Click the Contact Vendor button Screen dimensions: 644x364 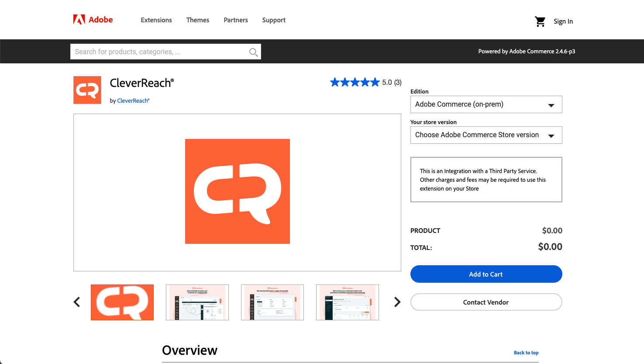pyautogui.click(x=486, y=302)
